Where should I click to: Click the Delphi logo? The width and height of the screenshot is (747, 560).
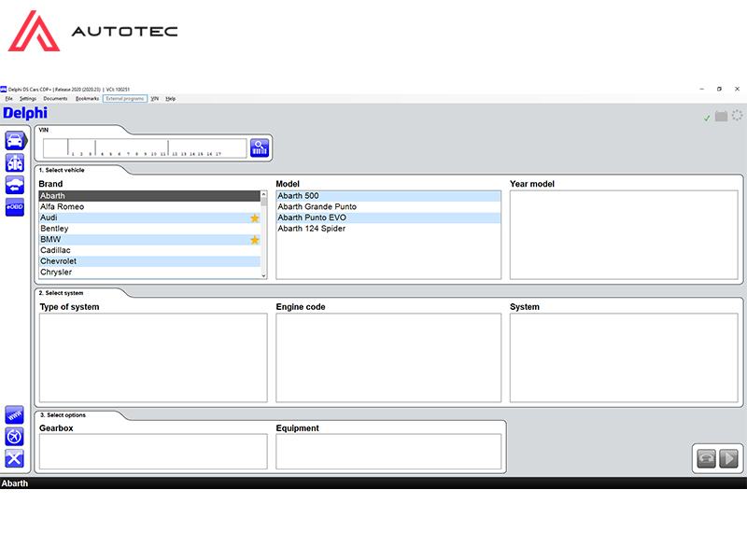tap(25, 113)
